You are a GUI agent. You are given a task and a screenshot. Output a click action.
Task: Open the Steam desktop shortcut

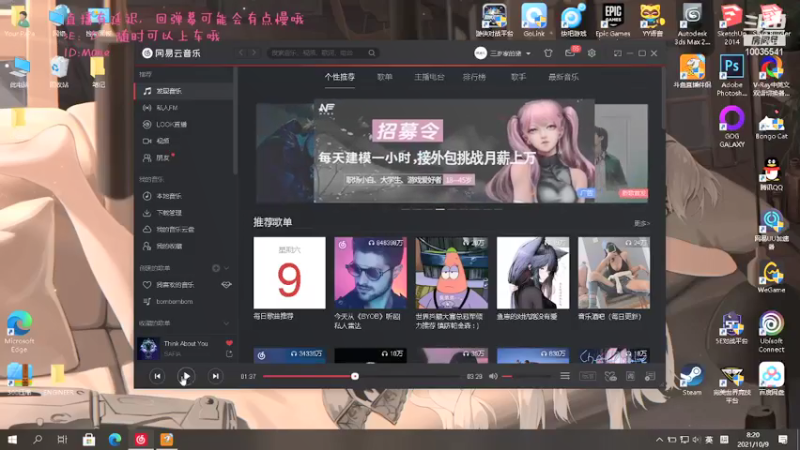pyautogui.click(x=692, y=379)
